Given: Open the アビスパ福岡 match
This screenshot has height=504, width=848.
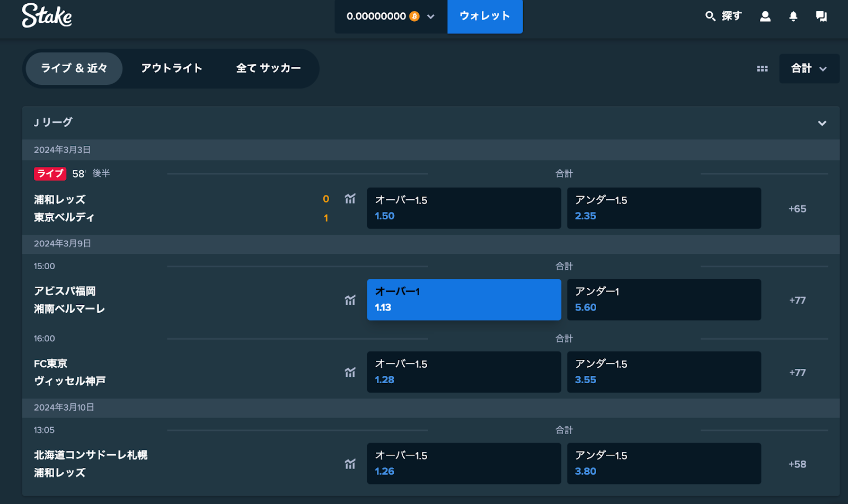Looking at the screenshot, I should 65,291.
